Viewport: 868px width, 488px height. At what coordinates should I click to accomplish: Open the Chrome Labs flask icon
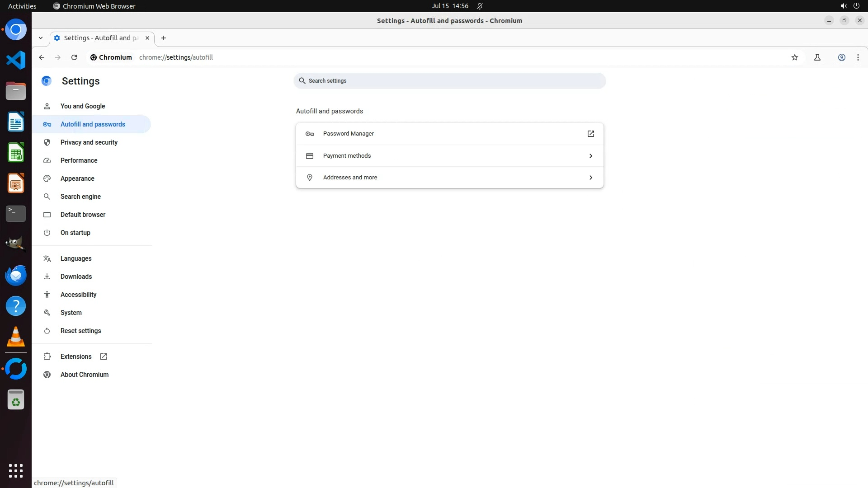817,57
